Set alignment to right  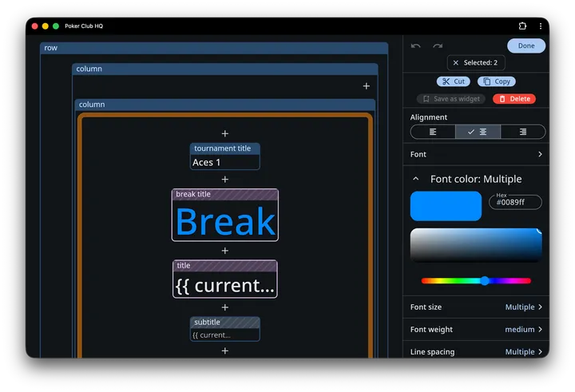[x=523, y=132]
